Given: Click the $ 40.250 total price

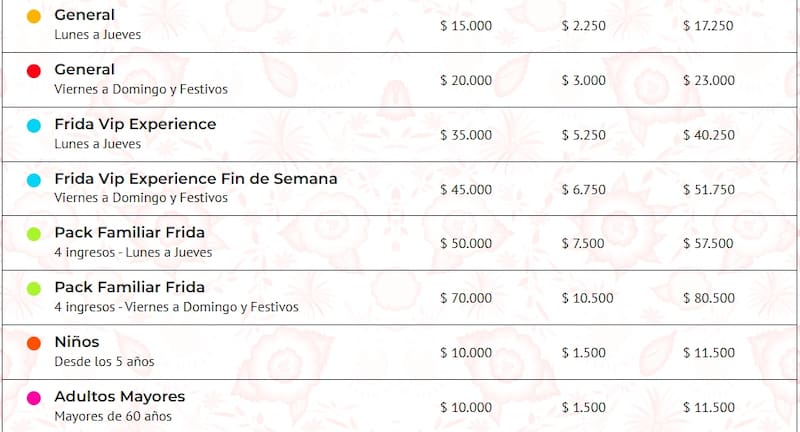Looking at the screenshot, I should (709, 135).
